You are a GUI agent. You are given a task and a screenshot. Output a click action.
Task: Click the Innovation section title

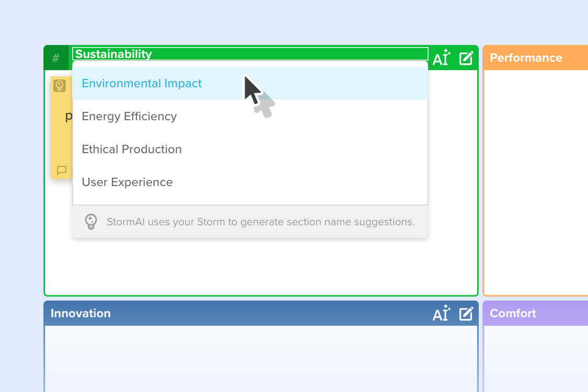tap(80, 313)
